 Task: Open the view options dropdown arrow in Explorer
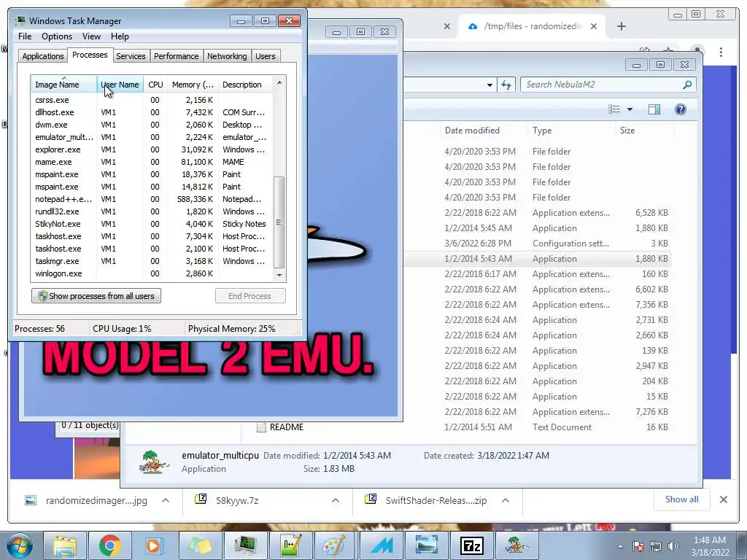(x=630, y=109)
